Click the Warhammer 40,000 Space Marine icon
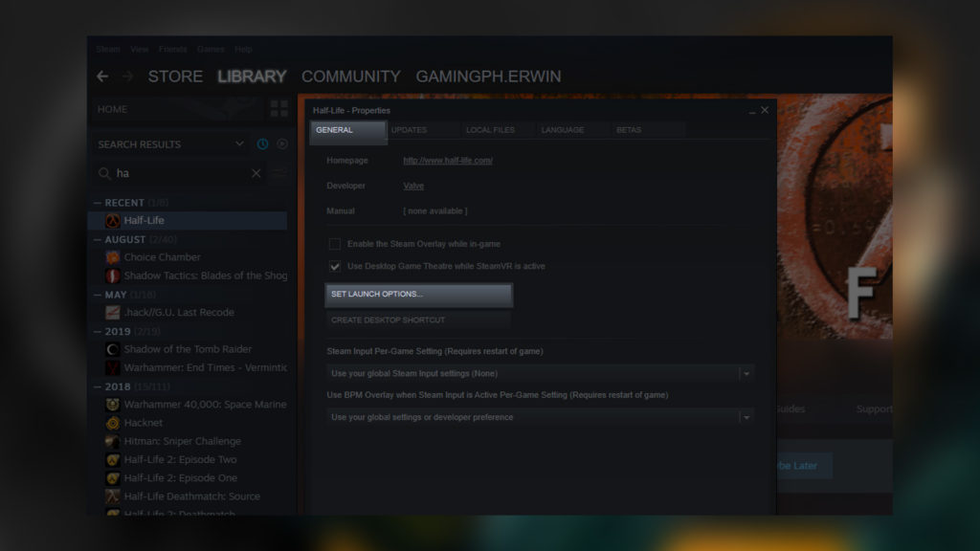 pyautogui.click(x=113, y=405)
